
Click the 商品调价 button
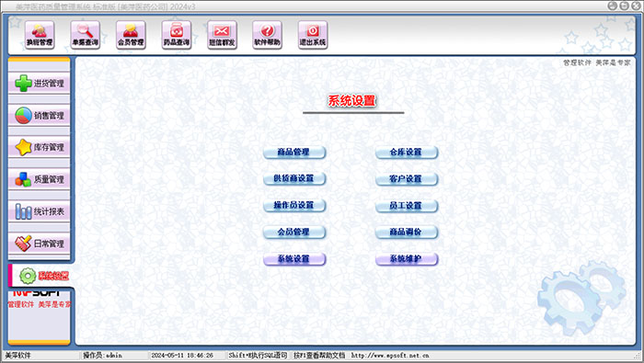click(407, 233)
